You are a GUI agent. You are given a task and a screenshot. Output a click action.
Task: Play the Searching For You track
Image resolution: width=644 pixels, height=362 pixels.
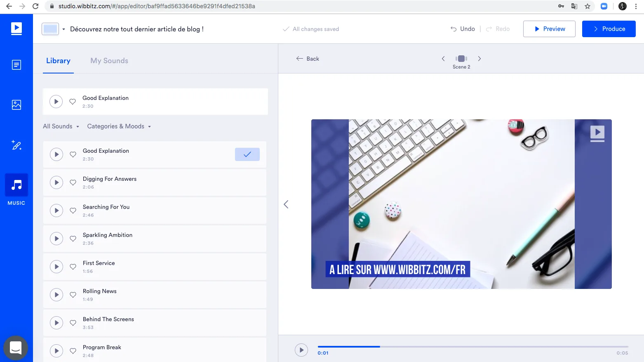point(56,211)
